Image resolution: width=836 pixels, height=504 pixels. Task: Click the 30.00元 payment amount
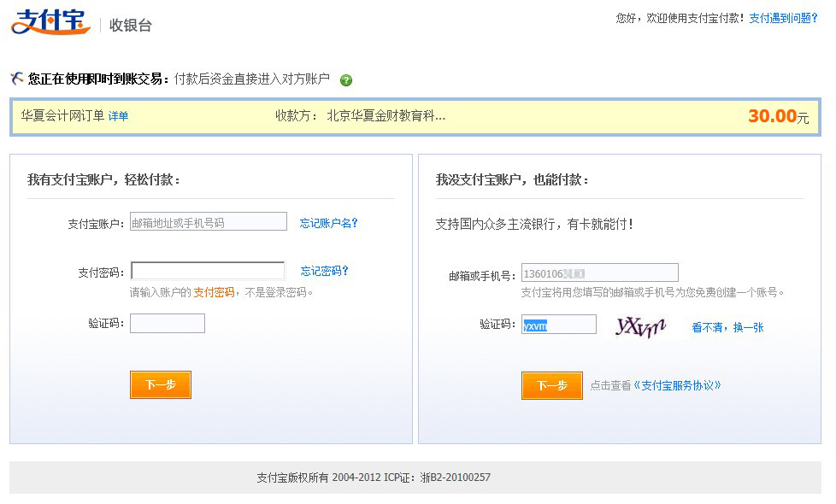[x=779, y=116]
